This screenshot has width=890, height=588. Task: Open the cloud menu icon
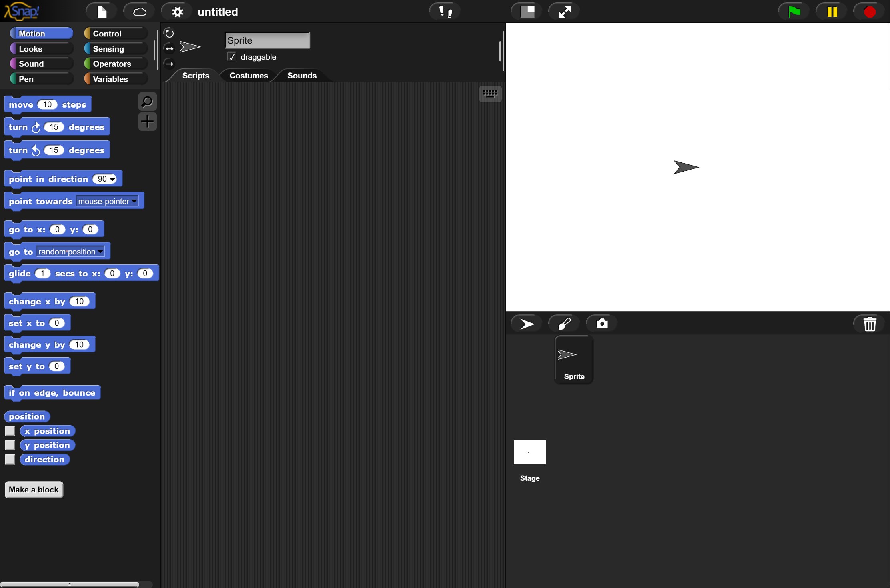(139, 12)
